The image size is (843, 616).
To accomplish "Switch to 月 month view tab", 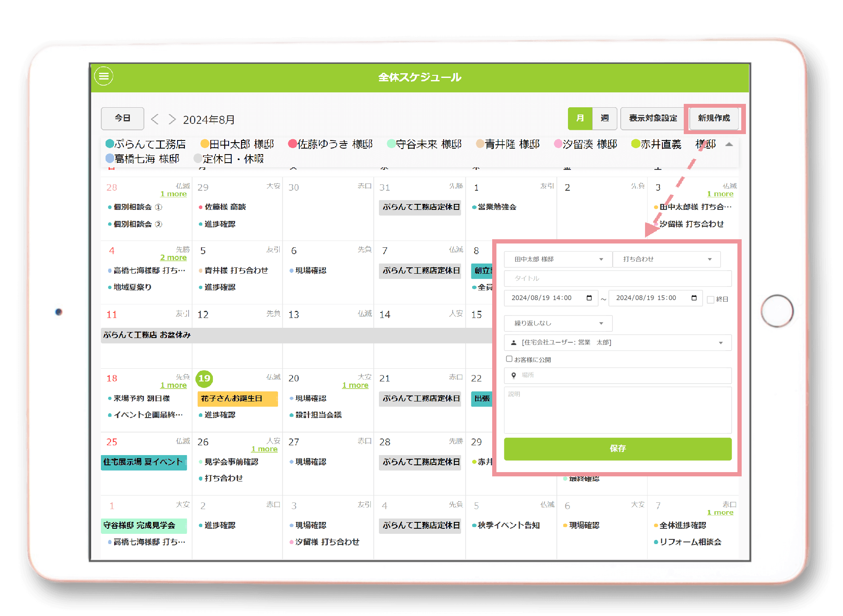I will coord(580,118).
